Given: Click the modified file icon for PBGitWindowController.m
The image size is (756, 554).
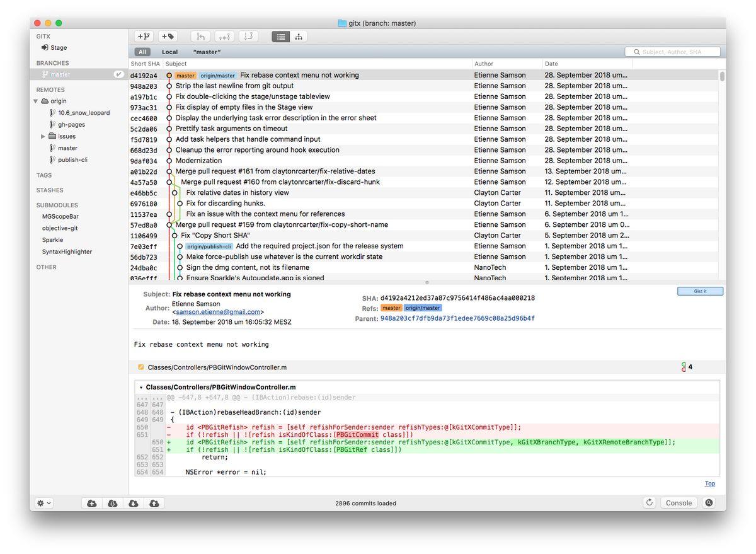Looking at the screenshot, I should 141,367.
